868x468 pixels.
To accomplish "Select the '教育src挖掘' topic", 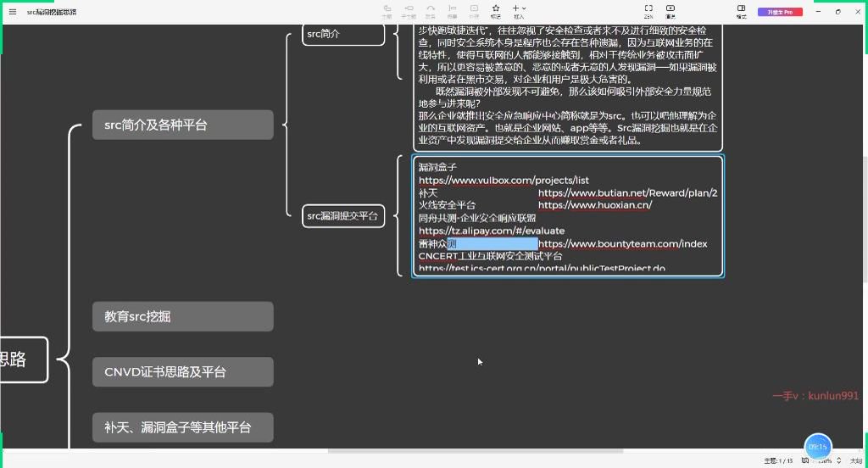I will [x=183, y=316].
